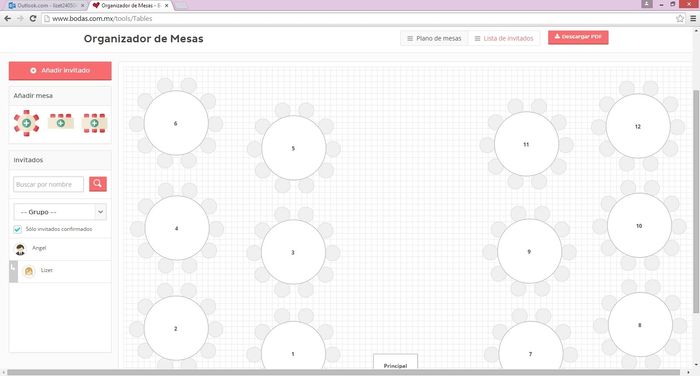Select table 5 on the plan

click(x=293, y=148)
